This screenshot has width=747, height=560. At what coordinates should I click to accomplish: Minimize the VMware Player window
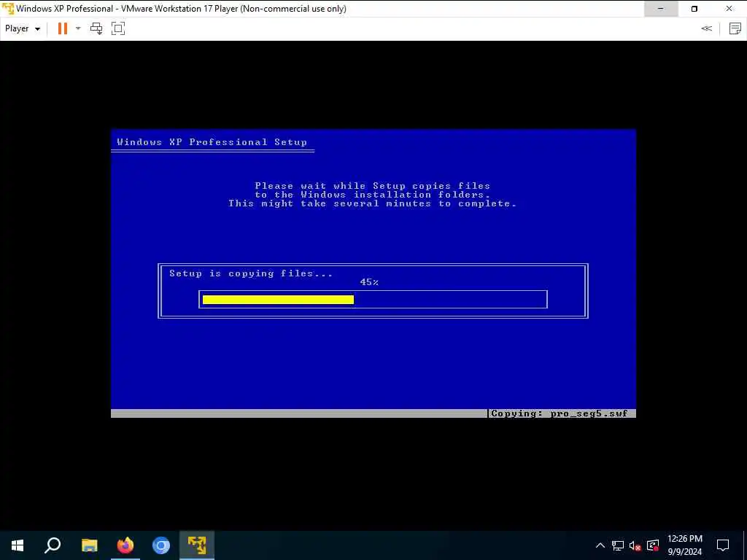point(661,9)
